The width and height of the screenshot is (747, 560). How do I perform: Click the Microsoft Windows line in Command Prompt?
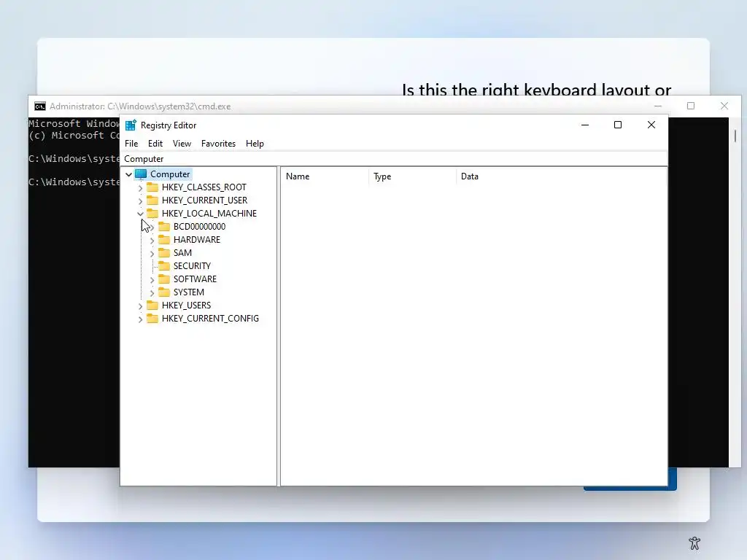[x=74, y=123]
